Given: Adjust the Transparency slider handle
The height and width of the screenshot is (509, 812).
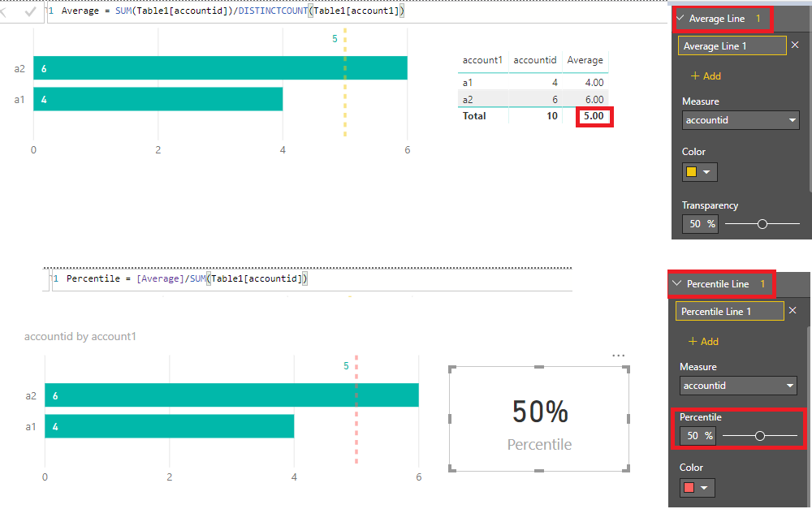Looking at the screenshot, I should click(762, 224).
